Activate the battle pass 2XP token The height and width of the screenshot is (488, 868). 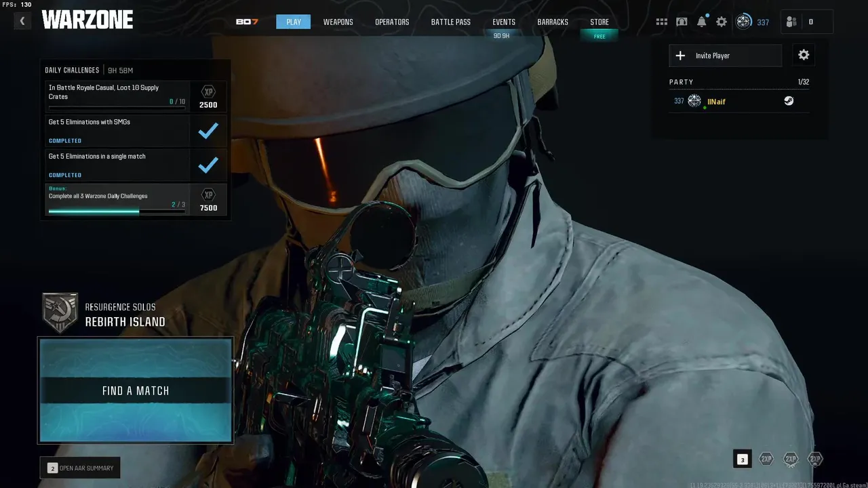click(815, 459)
